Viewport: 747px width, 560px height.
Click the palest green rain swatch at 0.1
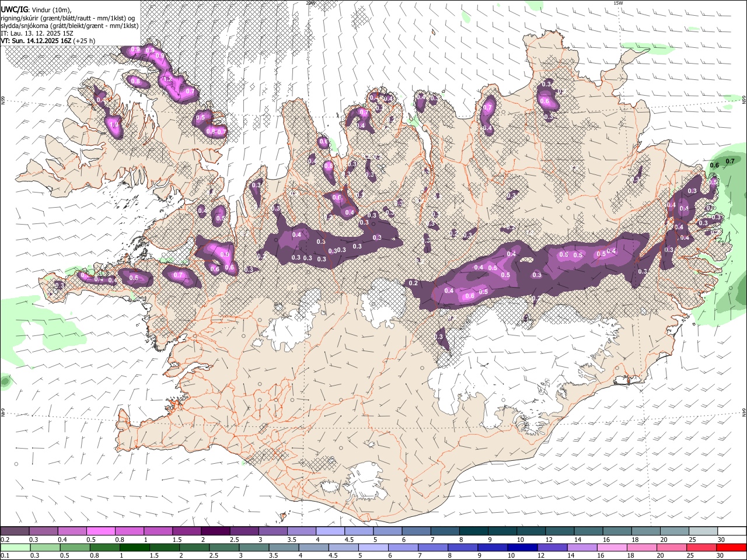(15, 548)
